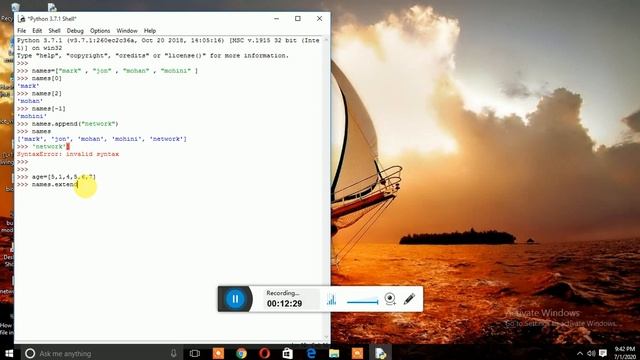Select the pencil annotation tool in recorder

[x=409, y=299]
